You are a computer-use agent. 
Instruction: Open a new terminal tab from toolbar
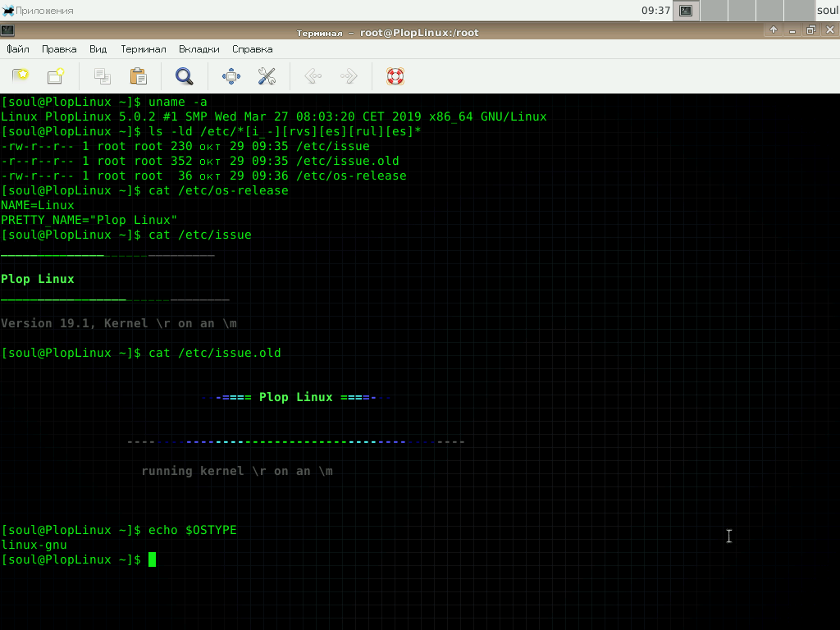pos(21,76)
